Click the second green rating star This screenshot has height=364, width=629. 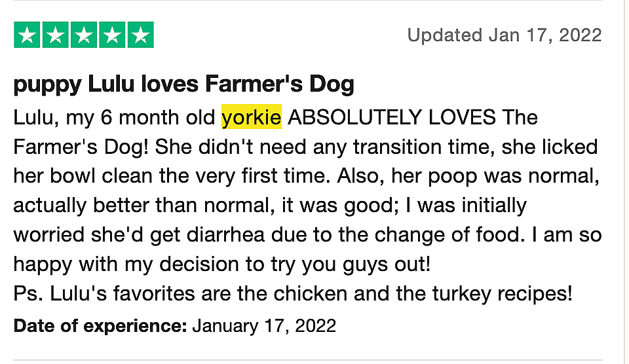point(55,35)
